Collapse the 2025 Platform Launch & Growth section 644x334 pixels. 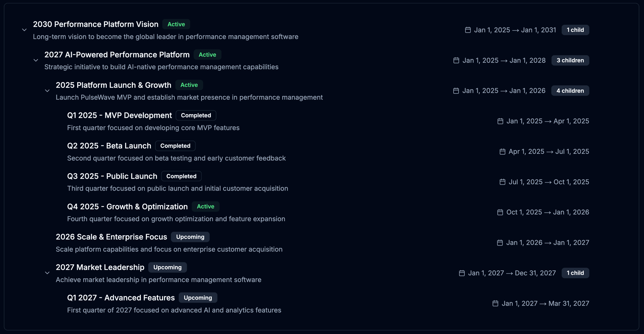(47, 91)
